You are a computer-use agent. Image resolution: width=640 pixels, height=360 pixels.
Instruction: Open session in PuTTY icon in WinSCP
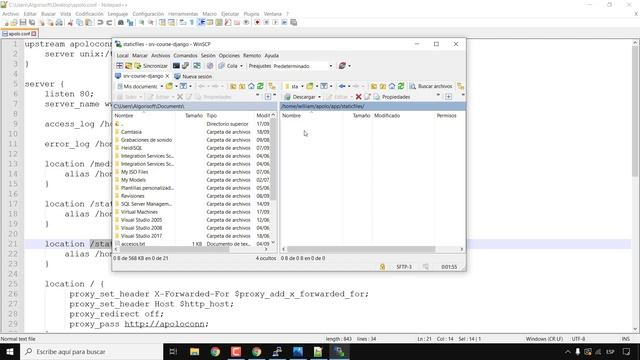click(185, 66)
